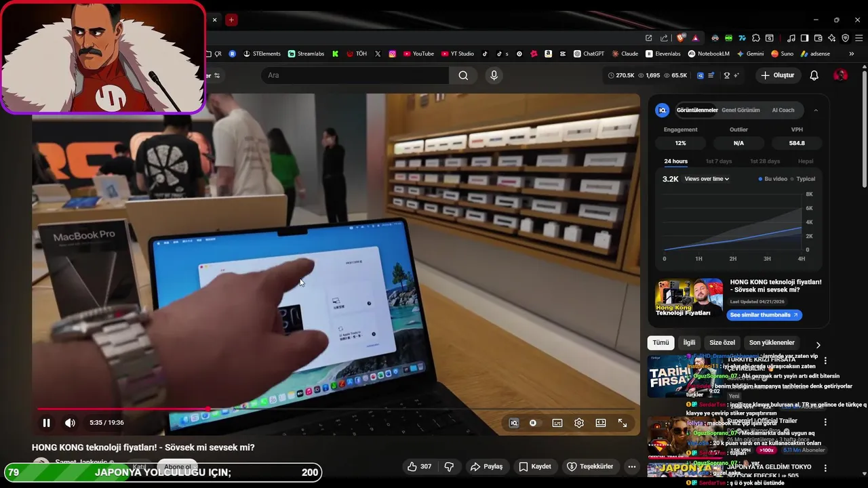The height and width of the screenshot is (488, 868).
Task: Open the vidIQ player overlay icon
Action: coord(514,423)
